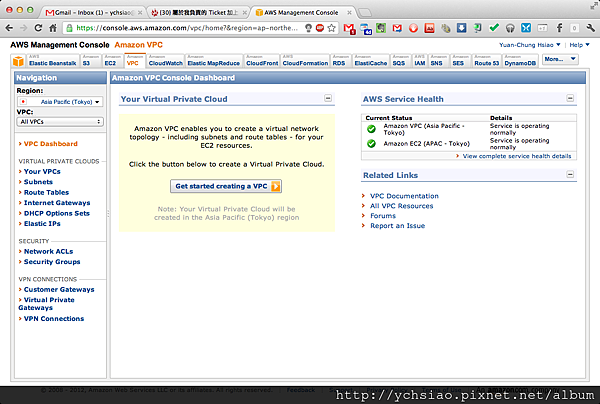Bookmark this page with the star icon
Viewport: 600px width, 404px height.
pyautogui.click(x=332, y=28)
